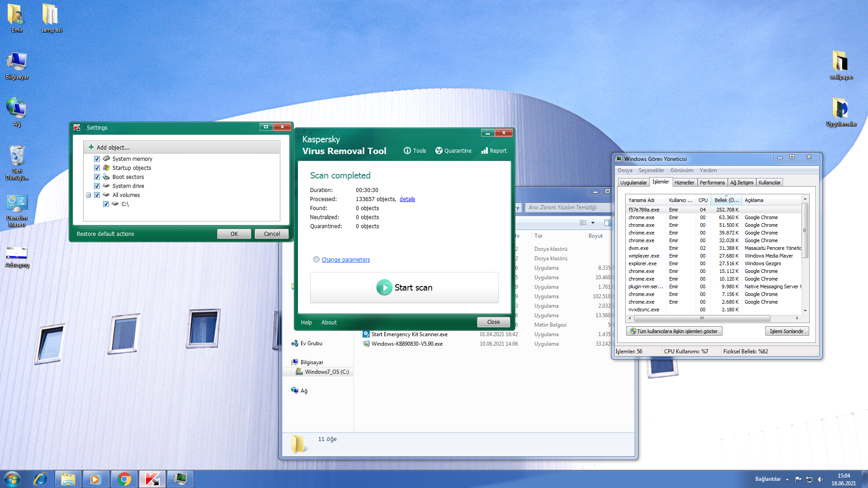This screenshot has height=488, width=868.
Task: Click the Explorer search field
Action: pos(565,207)
